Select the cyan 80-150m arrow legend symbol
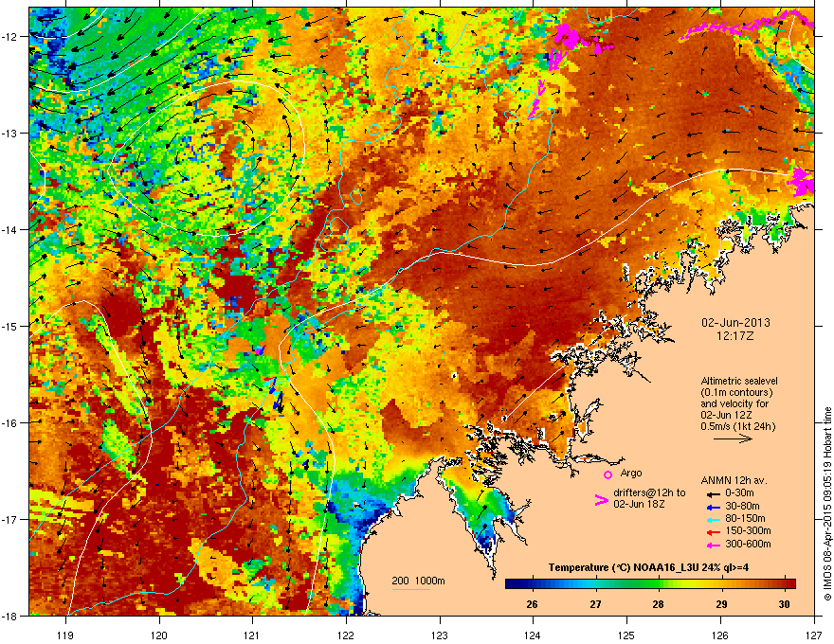The width and height of the screenshot is (834, 644). pyautogui.click(x=712, y=519)
